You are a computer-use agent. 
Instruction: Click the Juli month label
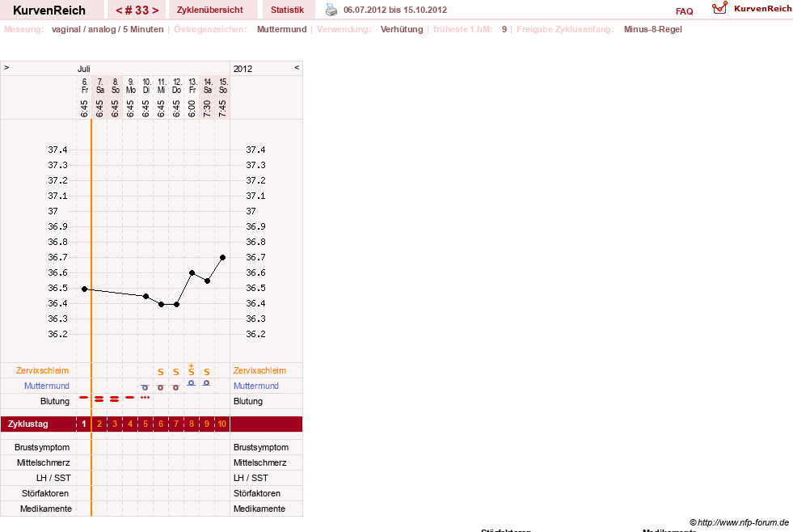point(84,69)
